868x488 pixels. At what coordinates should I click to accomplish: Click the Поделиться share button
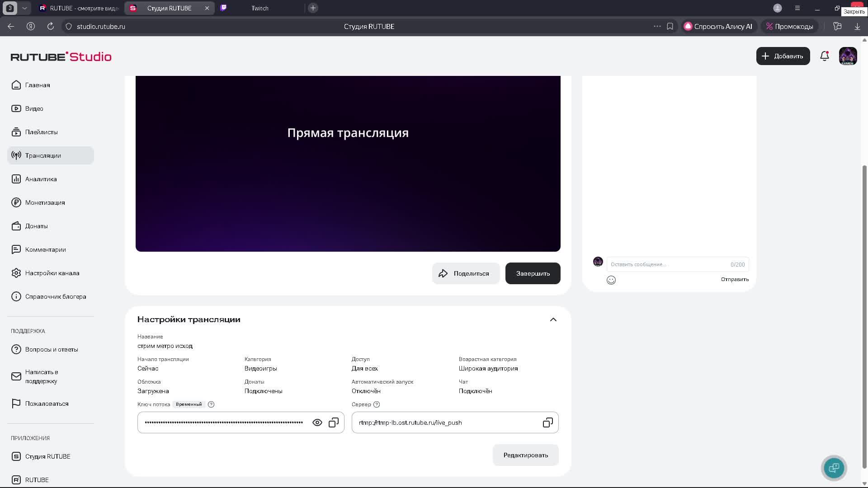466,273
